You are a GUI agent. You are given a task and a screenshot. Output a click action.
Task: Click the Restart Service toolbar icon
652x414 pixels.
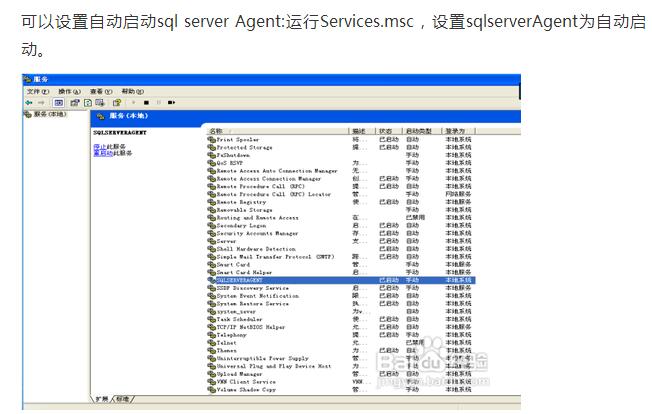coord(171,102)
